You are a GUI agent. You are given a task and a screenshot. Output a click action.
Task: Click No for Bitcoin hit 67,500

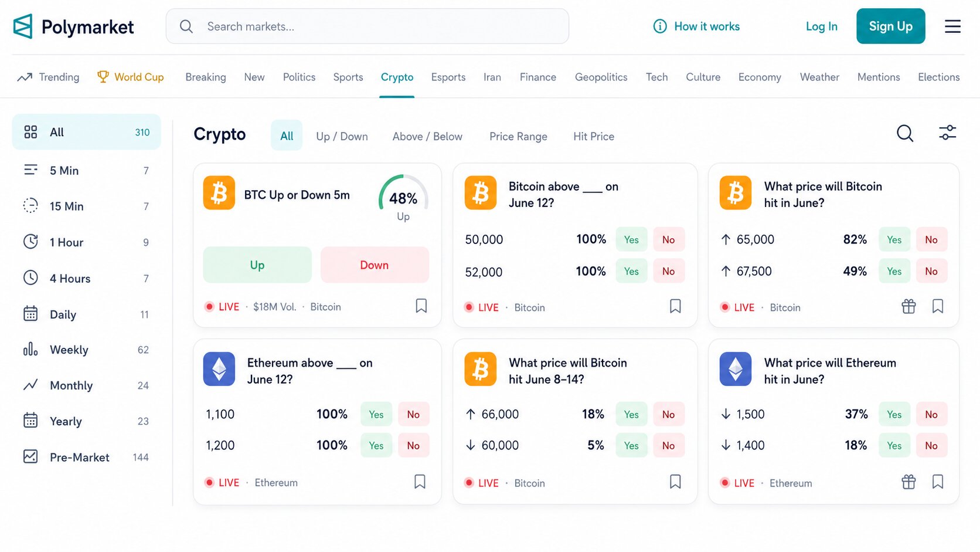point(931,271)
